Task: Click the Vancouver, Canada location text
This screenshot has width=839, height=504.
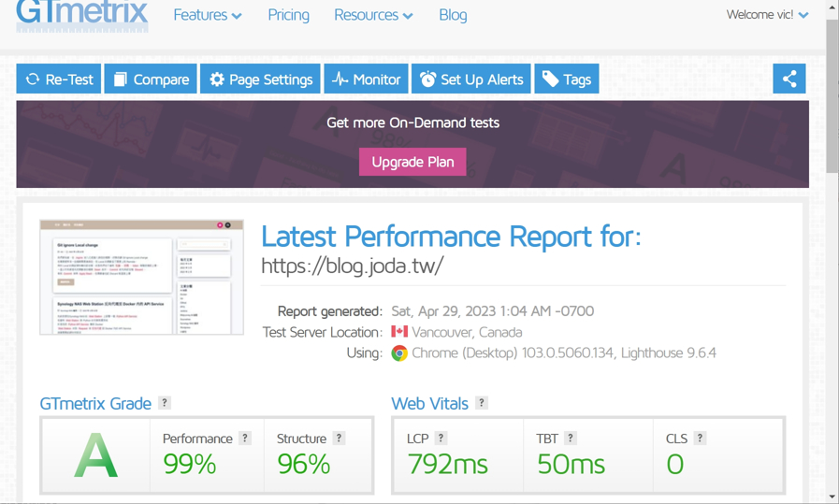Action: click(x=467, y=332)
